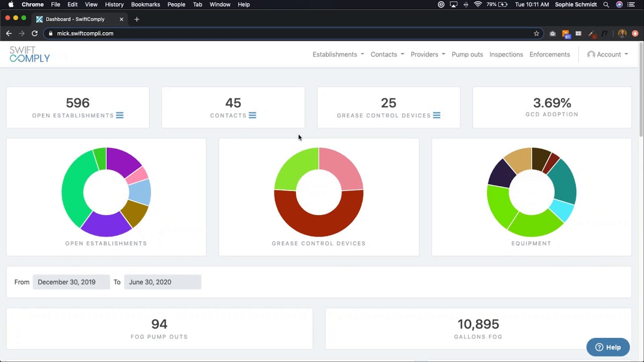The width and height of the screenshot is (644, 362).
Task: Open the Pump outs page
Action: [467, 54]
